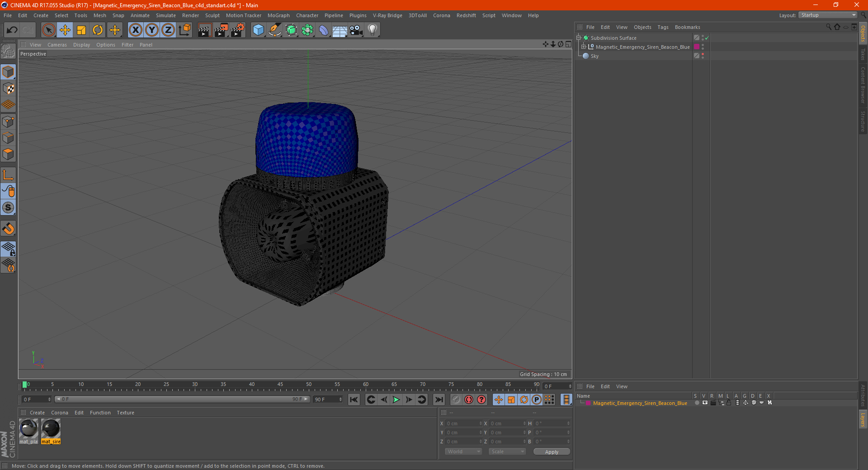
Task: Open the World coordinate dropdown
Action: click(463, 451)
